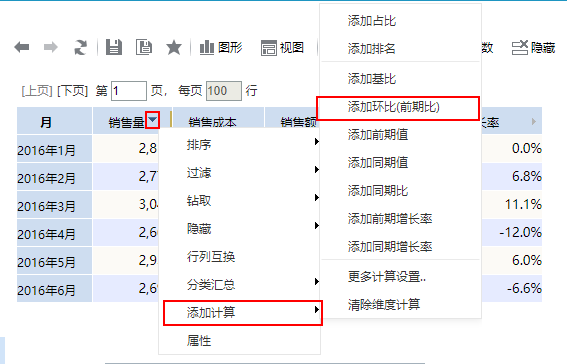Expand the 分类汇总 submenu
This screenshot has width=567, height=364.
pos(239,284)
